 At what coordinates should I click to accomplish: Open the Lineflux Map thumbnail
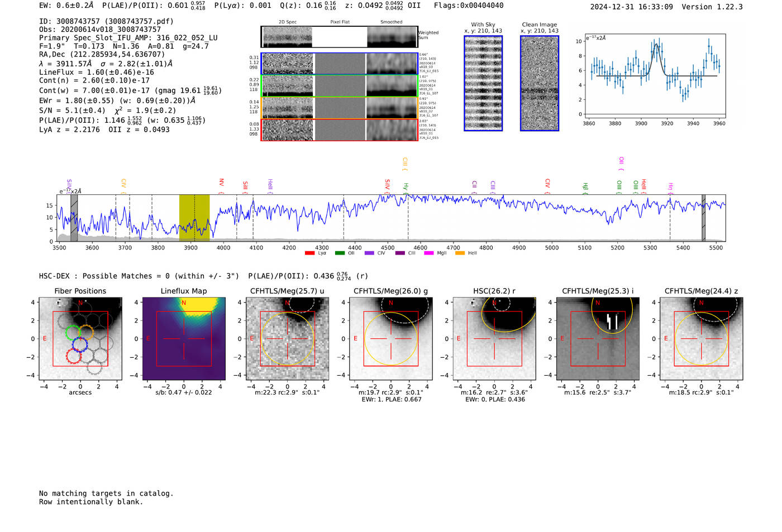pos(184,338)
